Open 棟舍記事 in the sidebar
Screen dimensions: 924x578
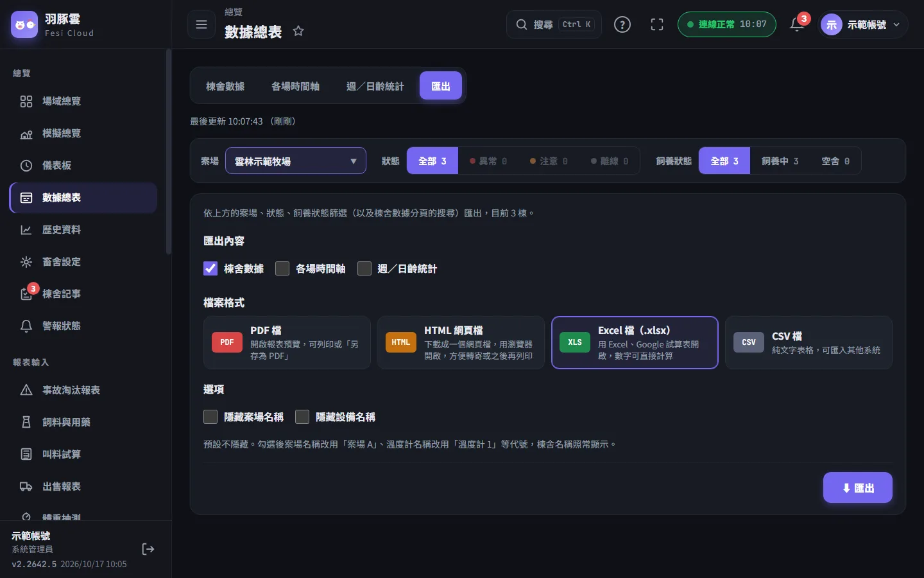(83, 294)
